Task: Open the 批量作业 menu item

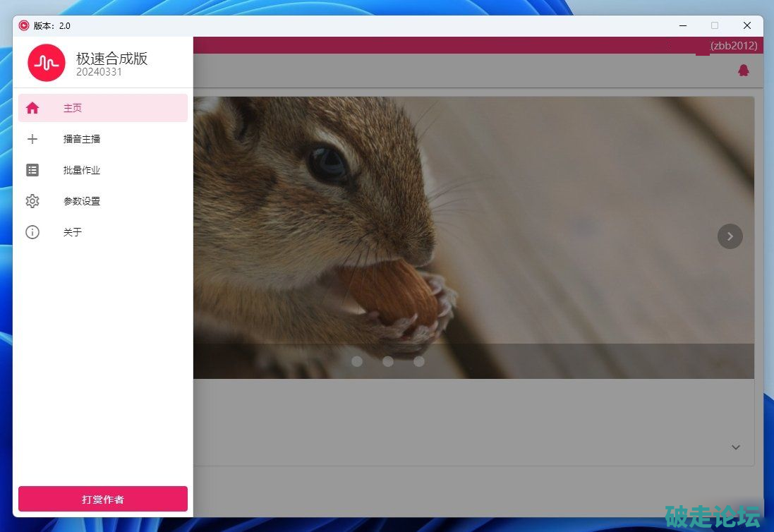Action: point(82,170)
